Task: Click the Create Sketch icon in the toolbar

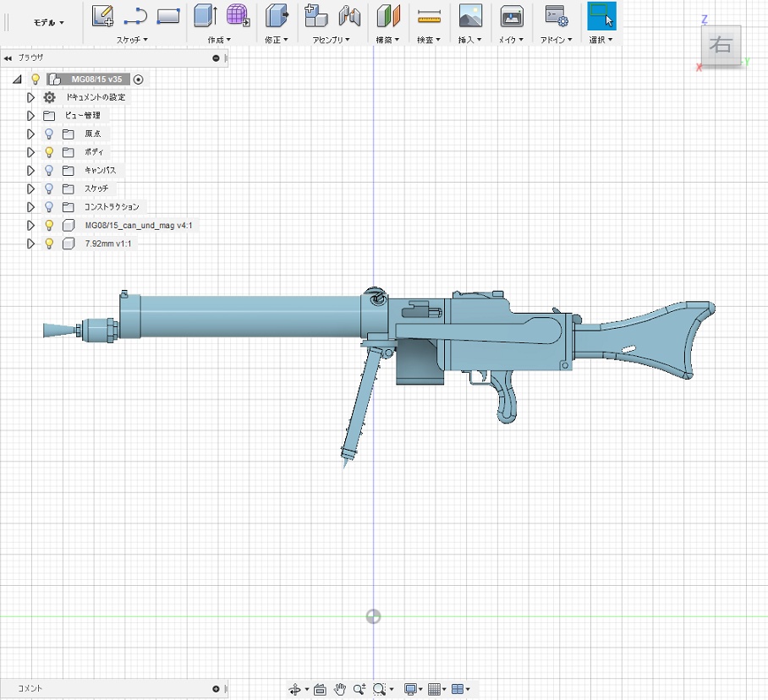Action: [103, 15]
